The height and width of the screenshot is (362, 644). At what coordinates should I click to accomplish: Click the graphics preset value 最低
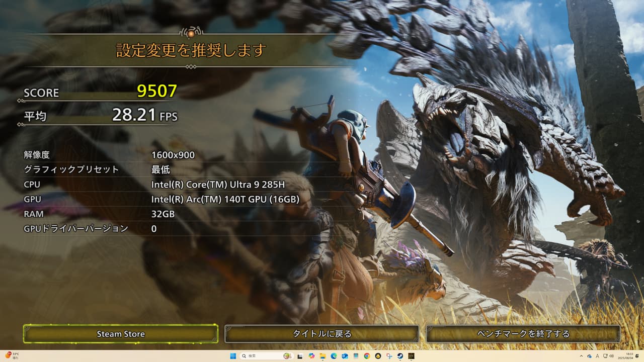tap(160, 169)
